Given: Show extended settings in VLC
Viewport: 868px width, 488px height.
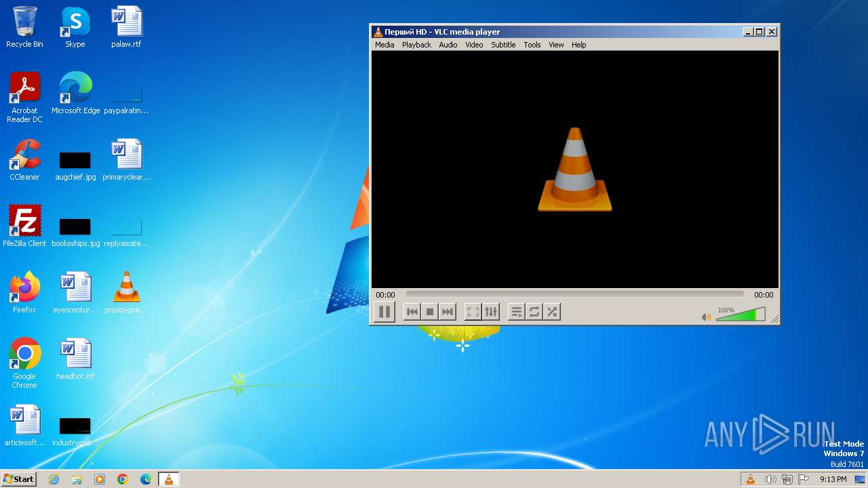Looking at the screenshot, I should 491,312.
